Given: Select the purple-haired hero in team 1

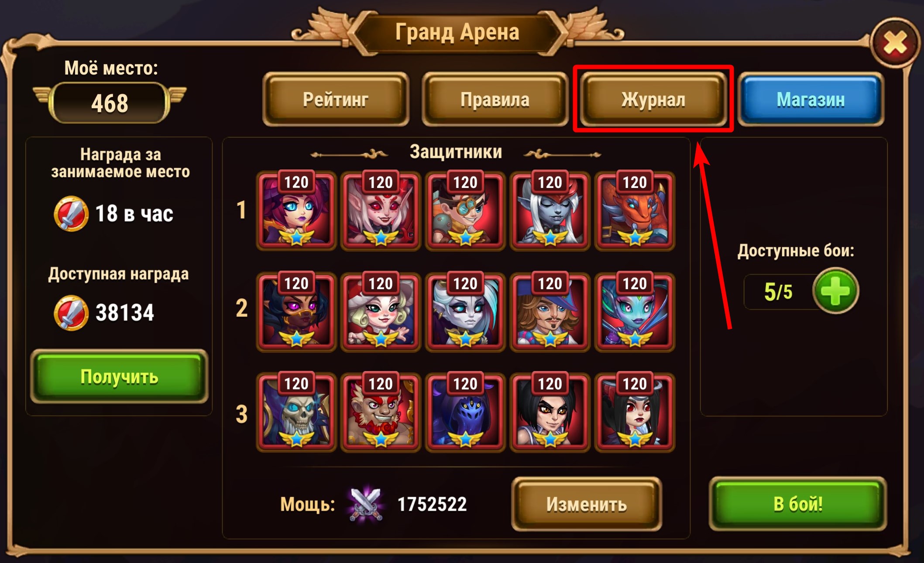Looking at the screenshot, I should [296, 211].
